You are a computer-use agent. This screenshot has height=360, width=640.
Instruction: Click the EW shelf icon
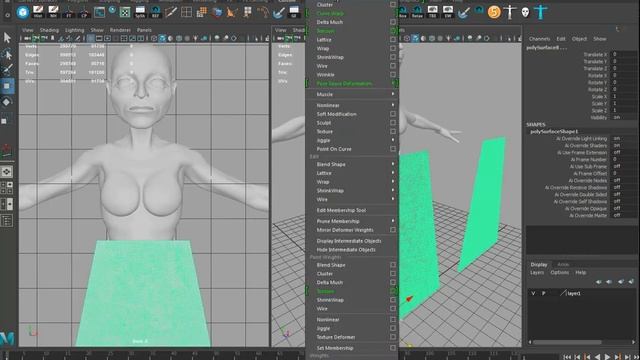click(448, 12)
